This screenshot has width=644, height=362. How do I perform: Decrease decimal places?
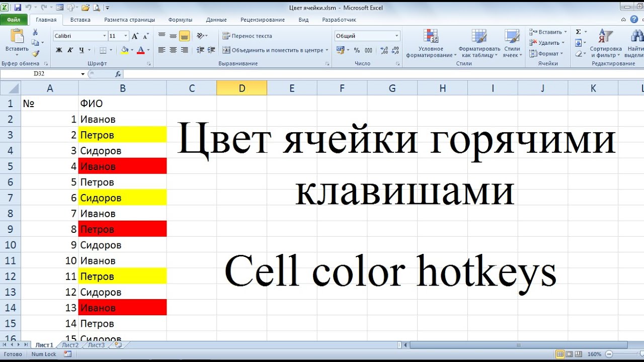click(395, 50)
